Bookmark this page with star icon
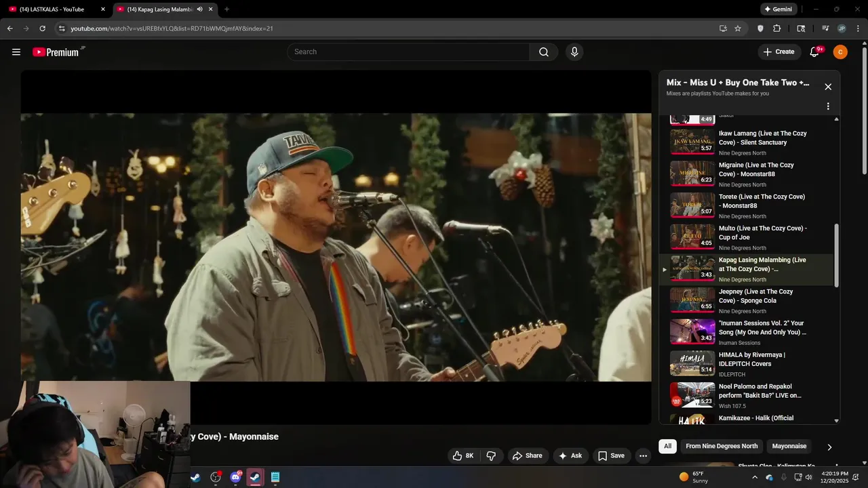The height and width of the screenshot is (488, 868). 738,28
